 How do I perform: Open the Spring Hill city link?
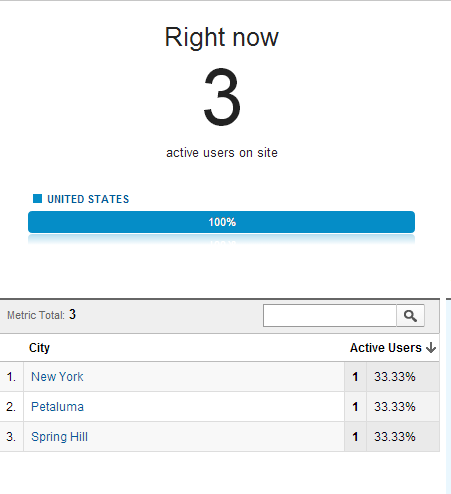[x=59, y=437]
